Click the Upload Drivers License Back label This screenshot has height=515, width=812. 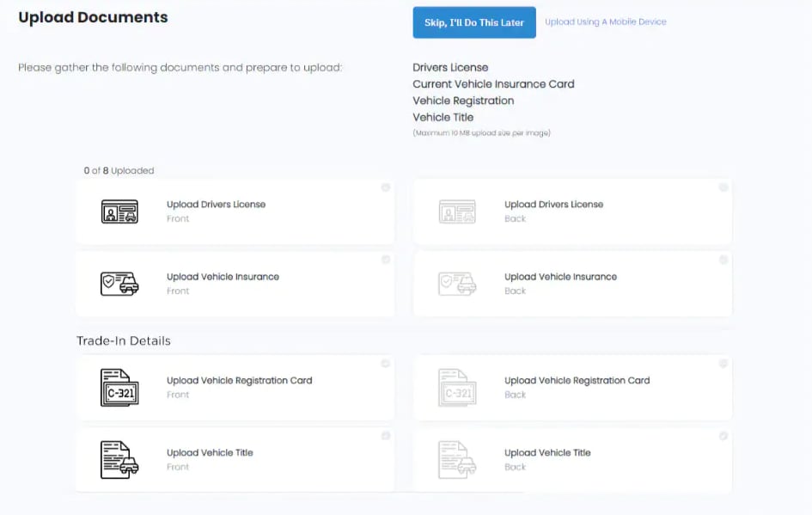(553, 205)
